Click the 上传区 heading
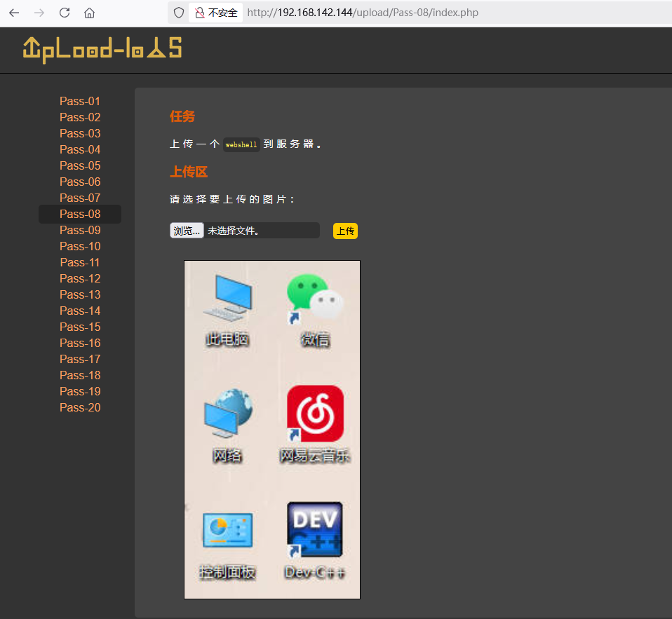Screen dimensions: 672x619 tap(189, 172)
